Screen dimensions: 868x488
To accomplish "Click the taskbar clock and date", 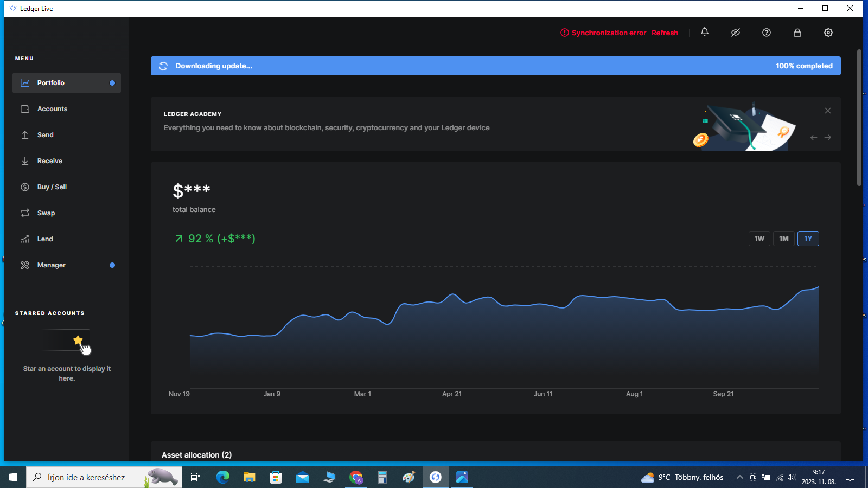I will coord(819,477).
